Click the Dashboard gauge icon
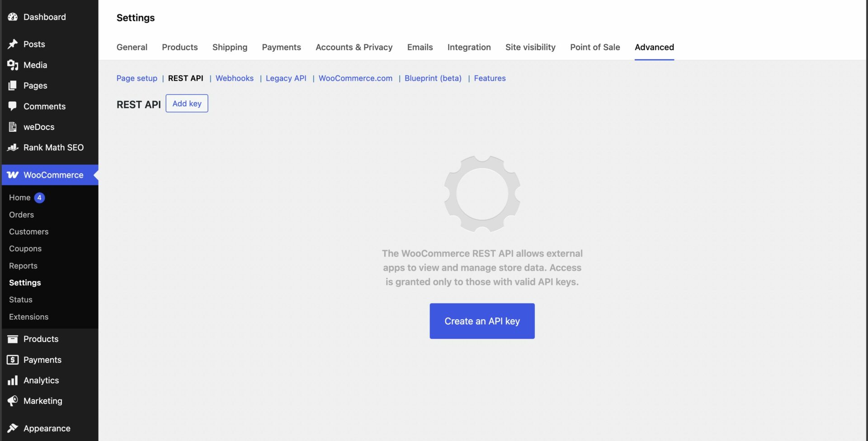868x441 pixels. point(12,17)
